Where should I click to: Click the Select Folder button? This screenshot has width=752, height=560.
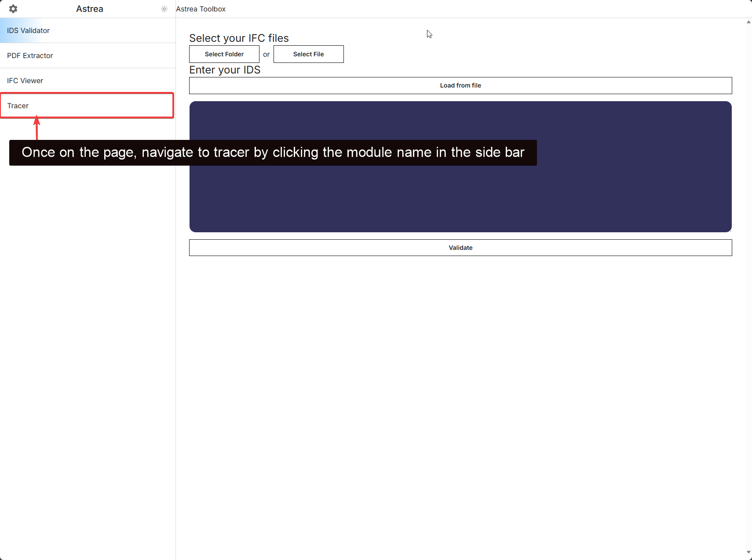point(224,54)
